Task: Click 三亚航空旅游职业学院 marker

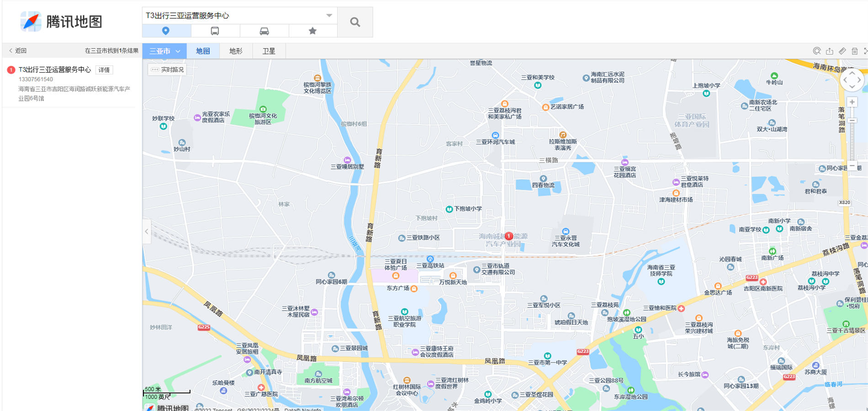Action: (404, 312)
